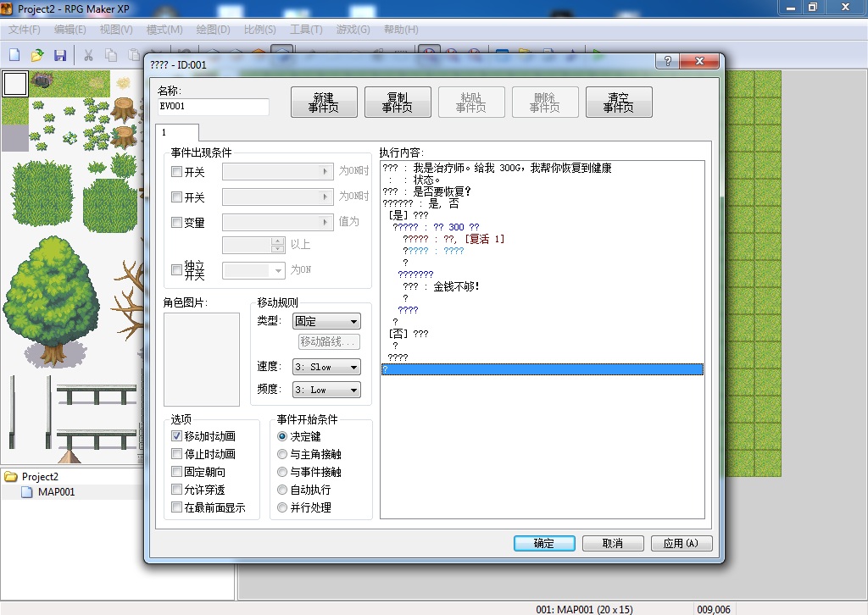This screenshot has height=615, width=868.
Task: Select 自动执行 trigger radio button
Action: pos(282,490)
